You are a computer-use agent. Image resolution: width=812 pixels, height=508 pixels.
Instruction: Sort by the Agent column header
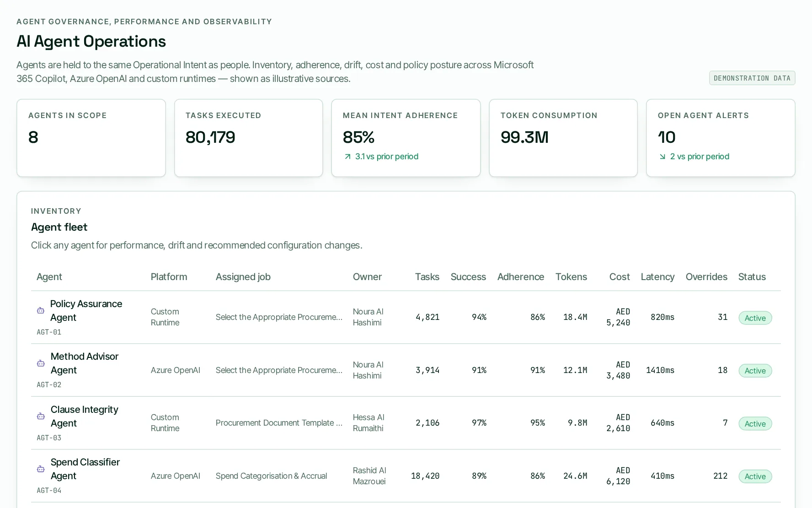pyautogui.click(x=49, y=277)
